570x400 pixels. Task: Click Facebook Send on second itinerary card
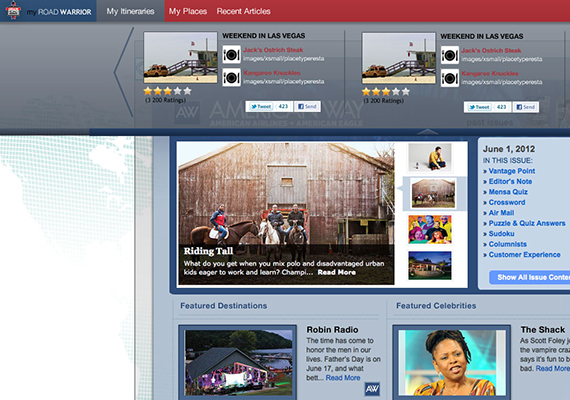click(x=525, y=107)
